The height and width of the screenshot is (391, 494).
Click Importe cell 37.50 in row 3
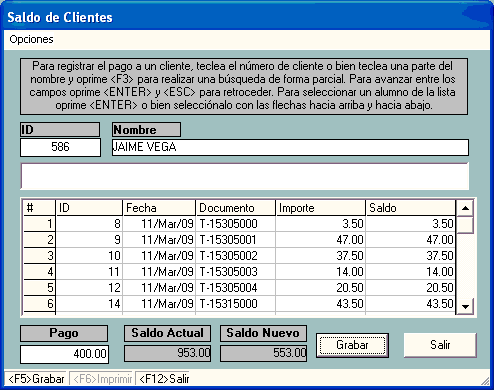321,256
